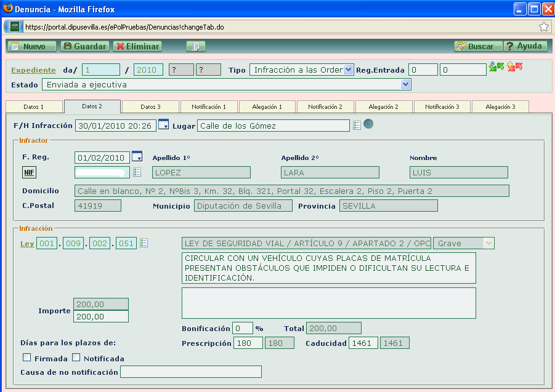Click green arrows icon next to Reg.Entrada
The height and width of the screenshot is (392, 555).
(496, 67)
